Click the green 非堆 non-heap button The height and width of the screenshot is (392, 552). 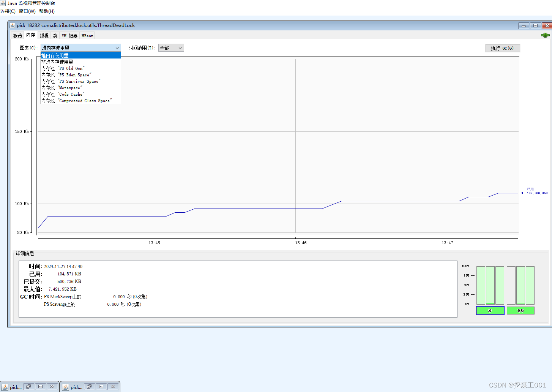coord(520,311)
